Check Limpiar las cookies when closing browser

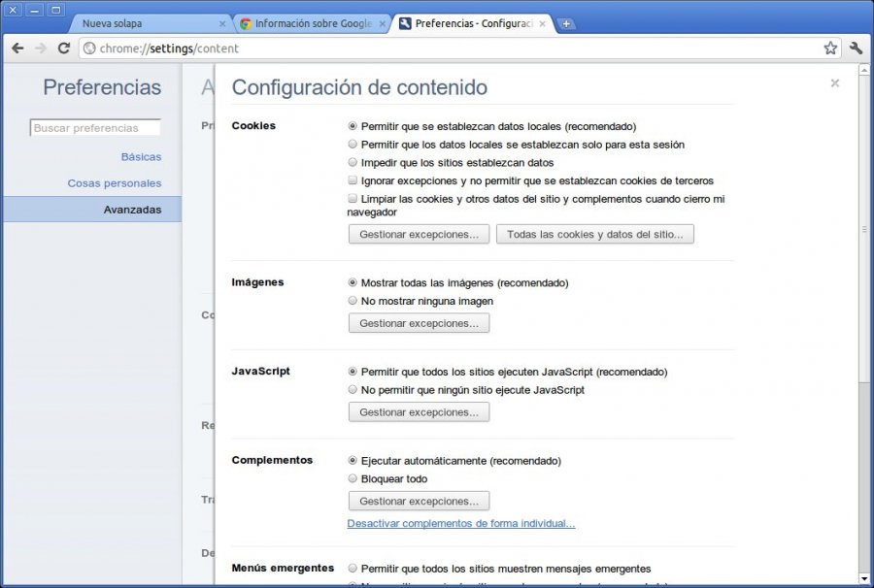353,198
